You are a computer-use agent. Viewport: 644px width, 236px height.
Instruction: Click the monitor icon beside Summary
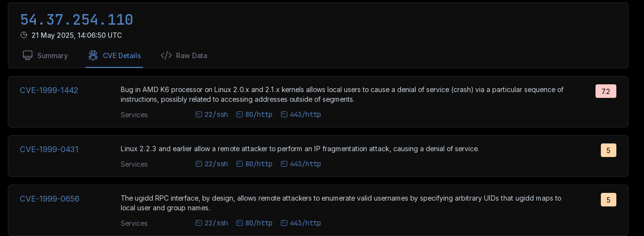28,55
